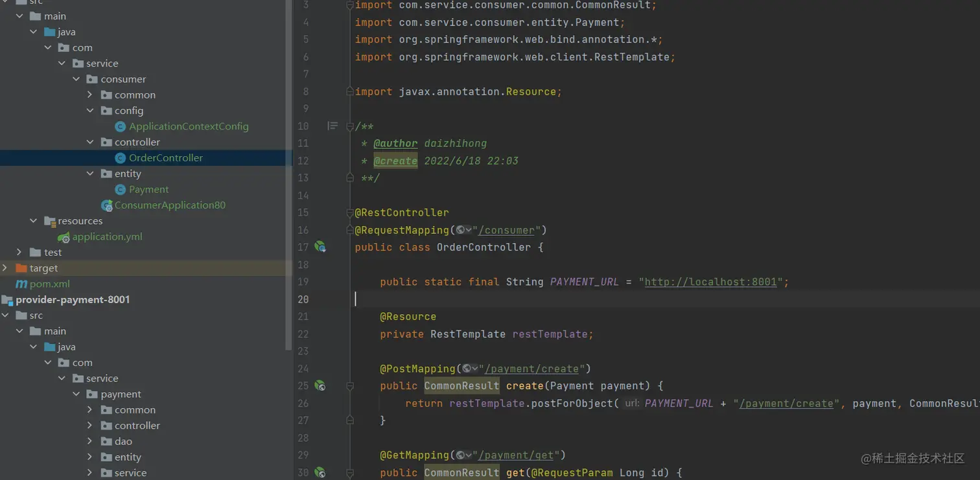The image size is (980, 480).
Task: Click the provider-payment-8001 module icon
Action: pyautogui.click(x=7, y=300)
